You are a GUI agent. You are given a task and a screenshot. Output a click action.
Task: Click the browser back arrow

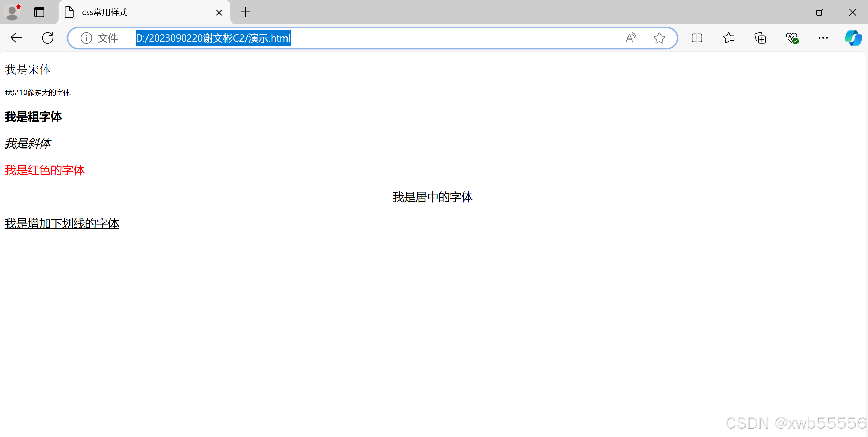(16, 38)
